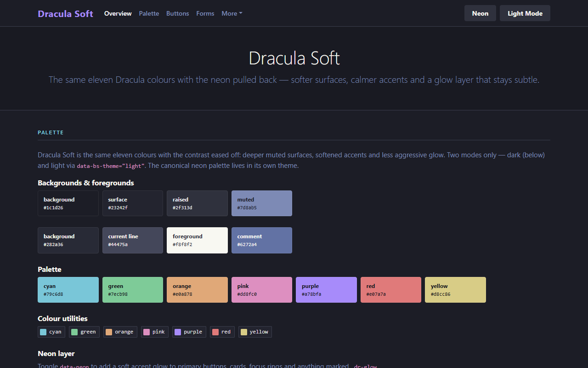Open the Forms nav link
Image resolution: width=588 pixels, height=368 pixels.
point(205,13)
